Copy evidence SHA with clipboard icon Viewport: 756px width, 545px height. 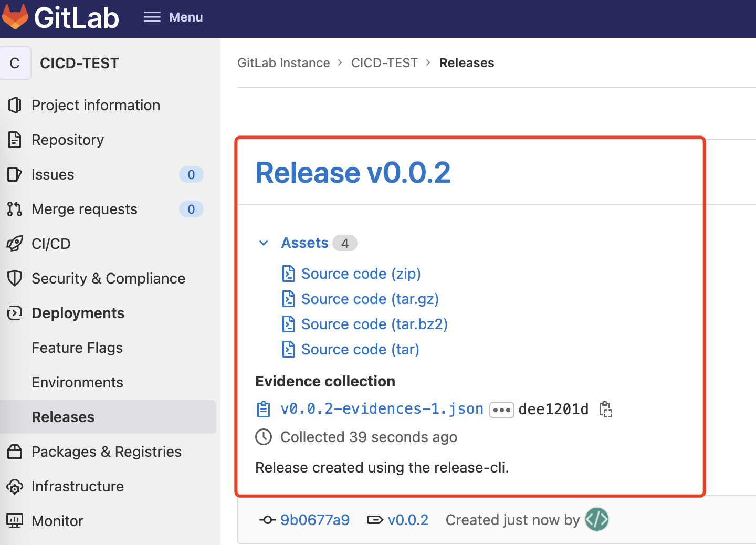(x=606, y=409)
